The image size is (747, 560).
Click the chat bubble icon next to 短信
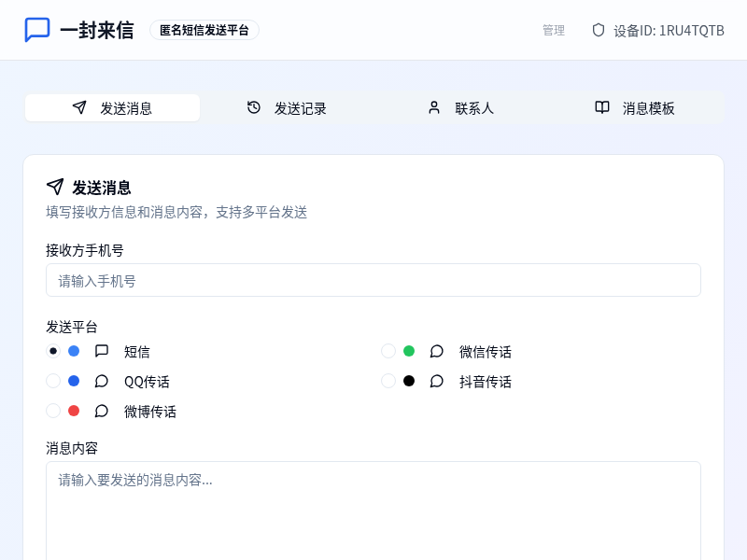[x=101, y=351]
